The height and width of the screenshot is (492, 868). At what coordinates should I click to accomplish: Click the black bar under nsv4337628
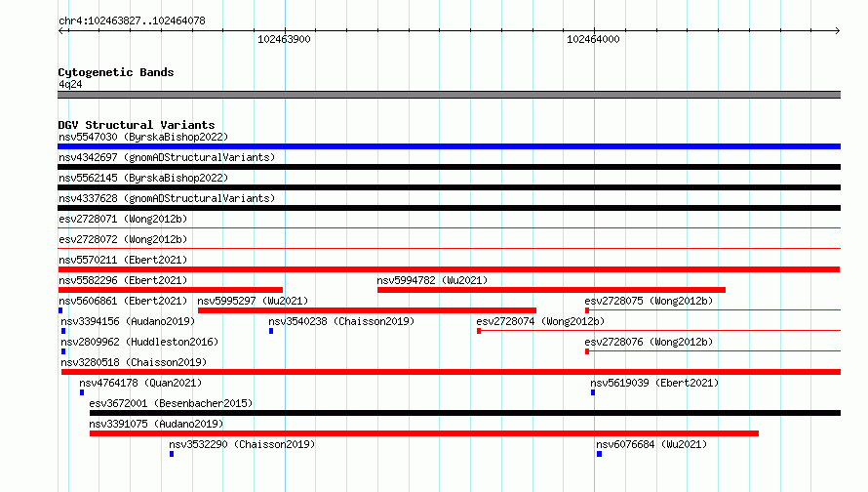pos(449,208)
